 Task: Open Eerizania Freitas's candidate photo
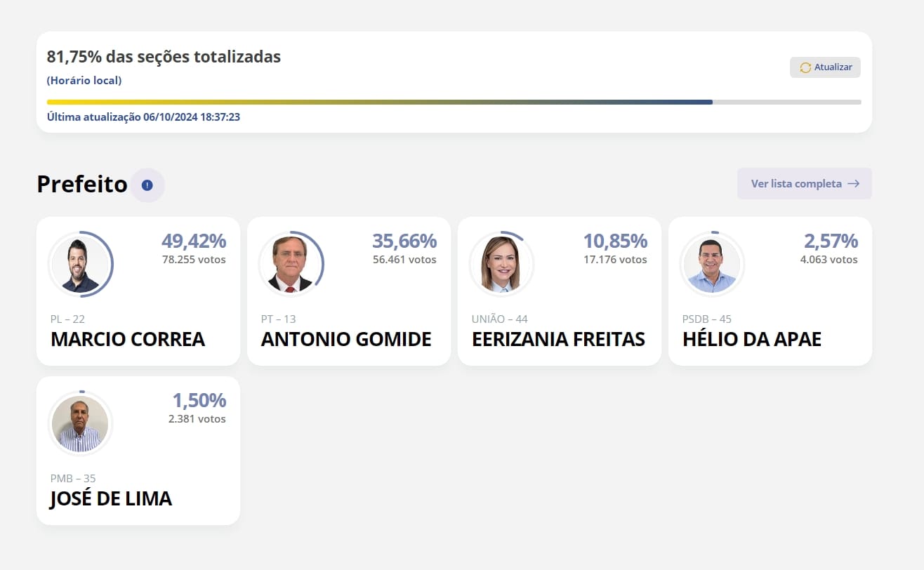tap(501, 265)
